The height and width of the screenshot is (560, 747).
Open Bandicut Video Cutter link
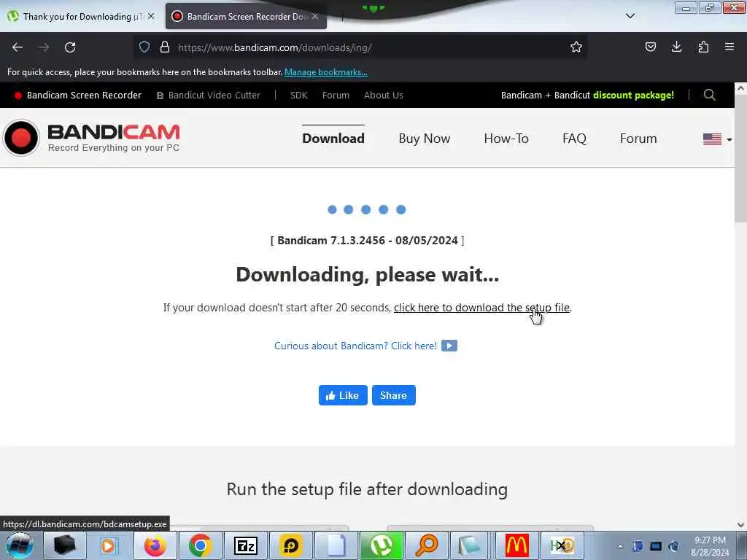coord(209,96)
